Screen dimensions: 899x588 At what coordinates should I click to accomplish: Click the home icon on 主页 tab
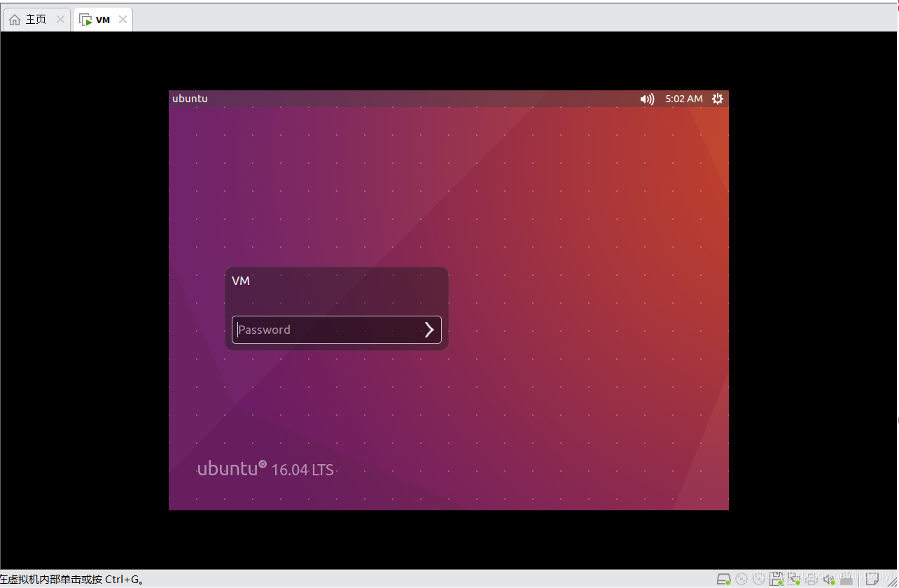coord(15,20)
